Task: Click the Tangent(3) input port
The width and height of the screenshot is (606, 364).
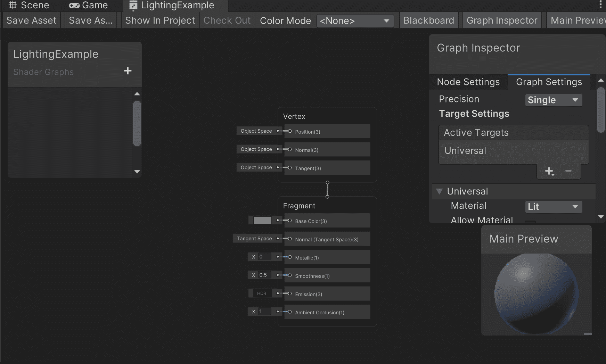Action: click(290, 167)
